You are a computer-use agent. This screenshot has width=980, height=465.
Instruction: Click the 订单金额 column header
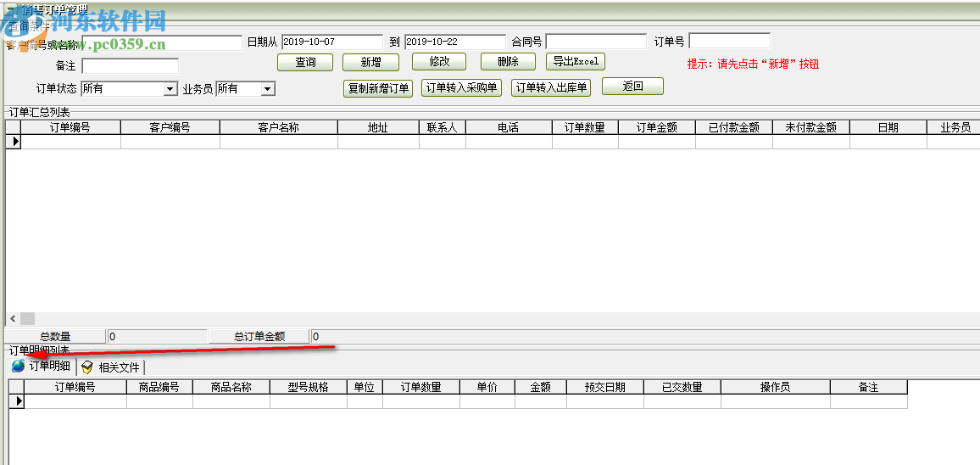[656, 127]
